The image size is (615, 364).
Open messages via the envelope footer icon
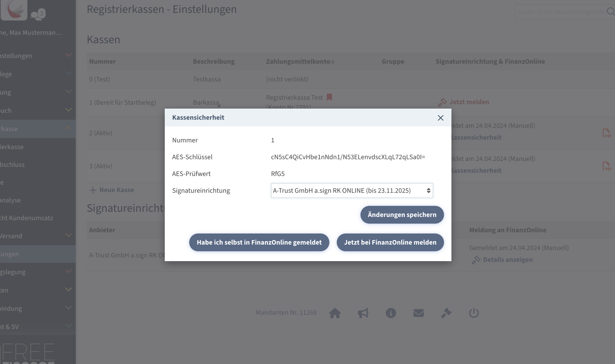point(418,313)
